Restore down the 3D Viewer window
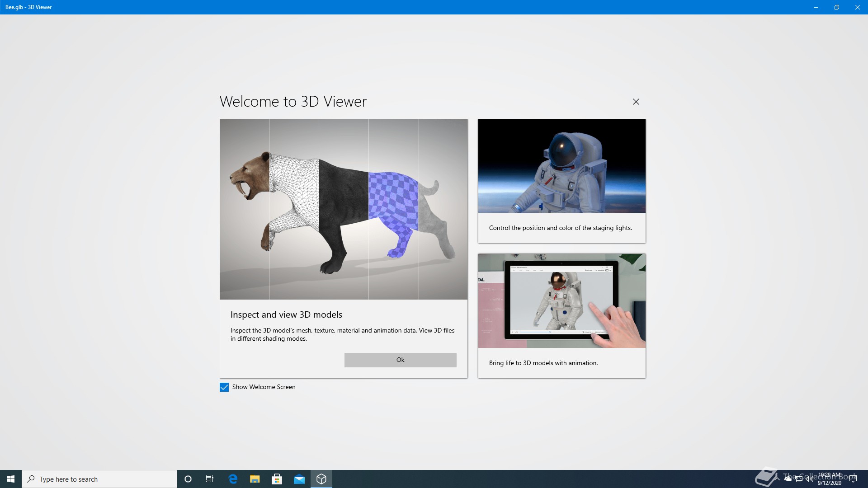Viewport: 868px width, 488px height. coord(836,7)
